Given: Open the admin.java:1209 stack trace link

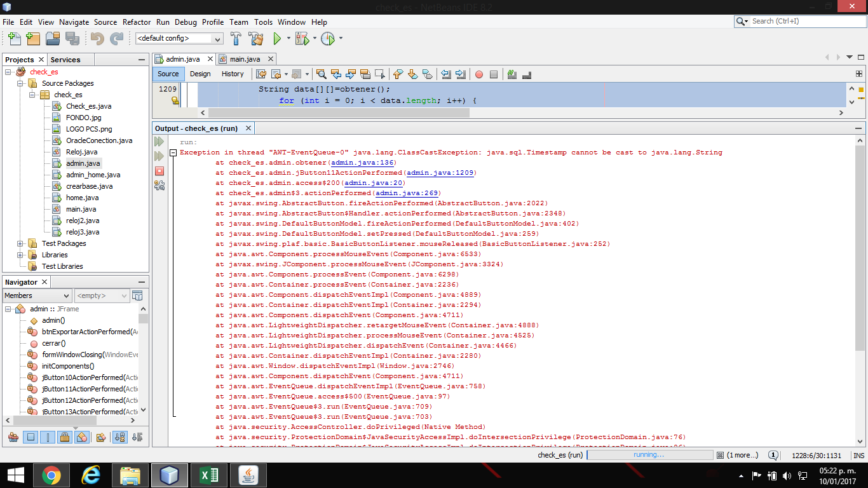Looking at the screenshot, I should tap(441, 173).
